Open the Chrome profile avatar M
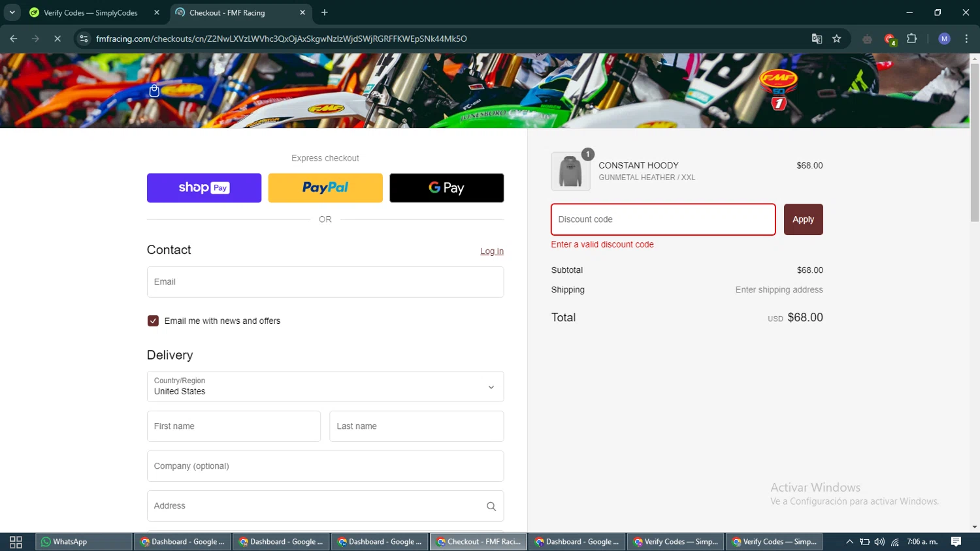 pyautogui.click(x=944, y=39)
